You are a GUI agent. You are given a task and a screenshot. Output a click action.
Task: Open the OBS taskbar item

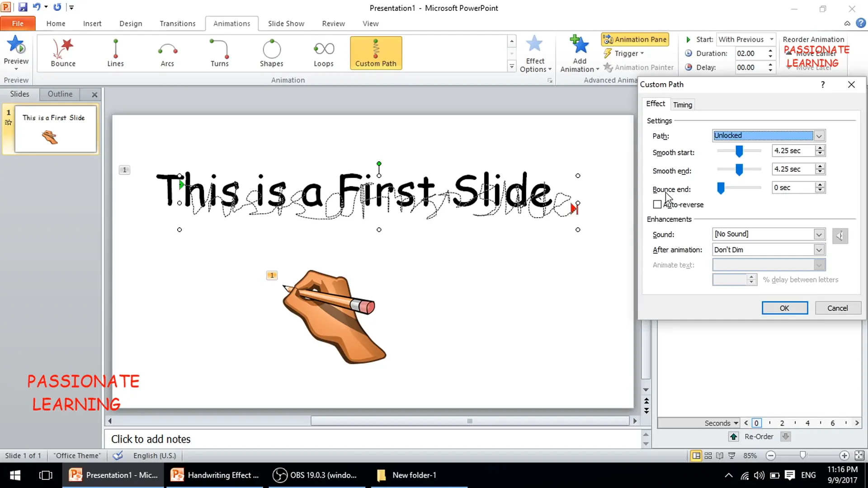pyautogui.click(x=316, y=475)
